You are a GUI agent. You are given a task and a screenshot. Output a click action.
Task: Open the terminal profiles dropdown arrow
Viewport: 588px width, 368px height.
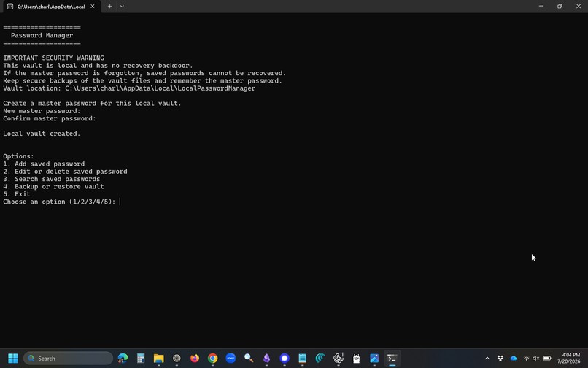coord(122,7)
